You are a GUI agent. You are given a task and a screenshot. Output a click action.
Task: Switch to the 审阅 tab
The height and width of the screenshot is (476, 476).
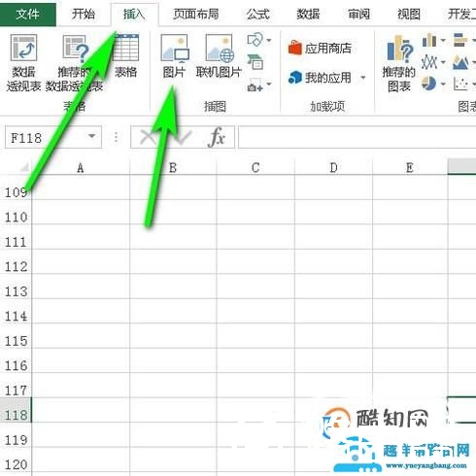pyautogui.click(x=358, y=14)
